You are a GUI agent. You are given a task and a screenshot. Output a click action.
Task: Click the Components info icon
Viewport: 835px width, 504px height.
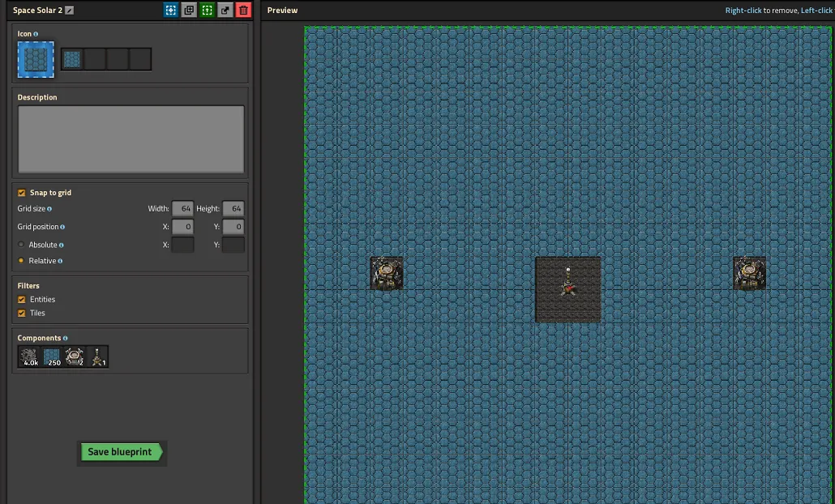pyautogui.click(x=66, y=339)
